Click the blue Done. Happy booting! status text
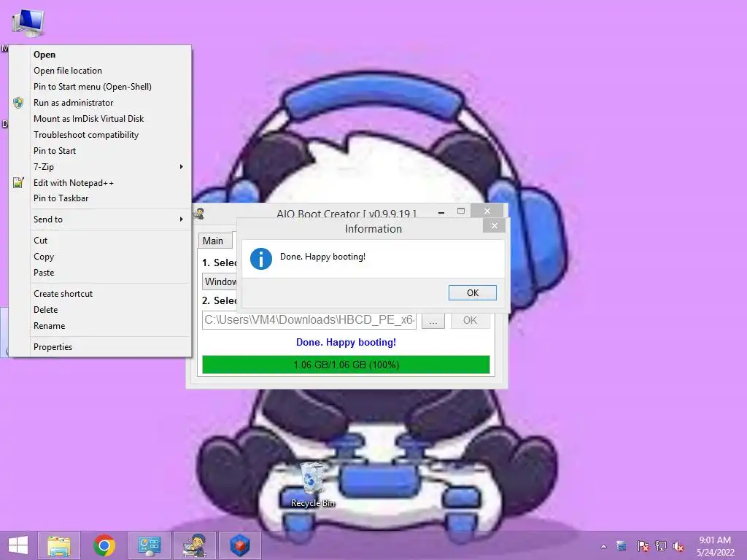Viewport: 747px width, 560px height. click(346, 343)
